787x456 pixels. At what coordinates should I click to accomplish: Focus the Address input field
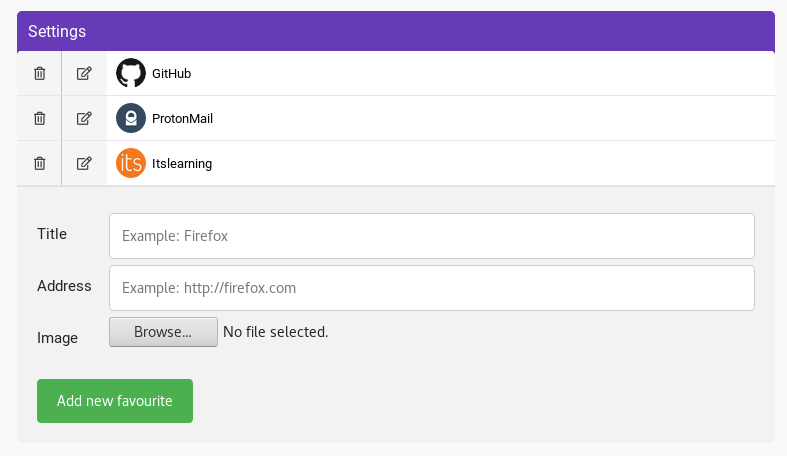point(431,288)
